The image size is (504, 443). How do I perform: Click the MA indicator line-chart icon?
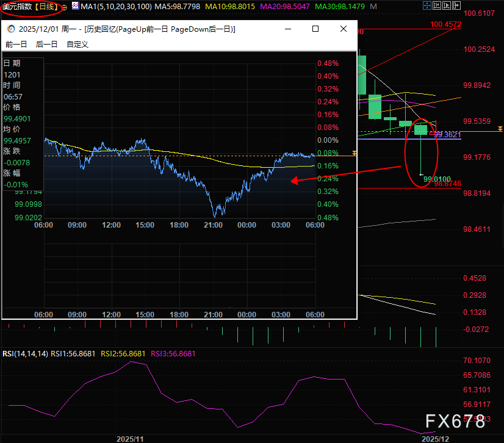(75, 6)
